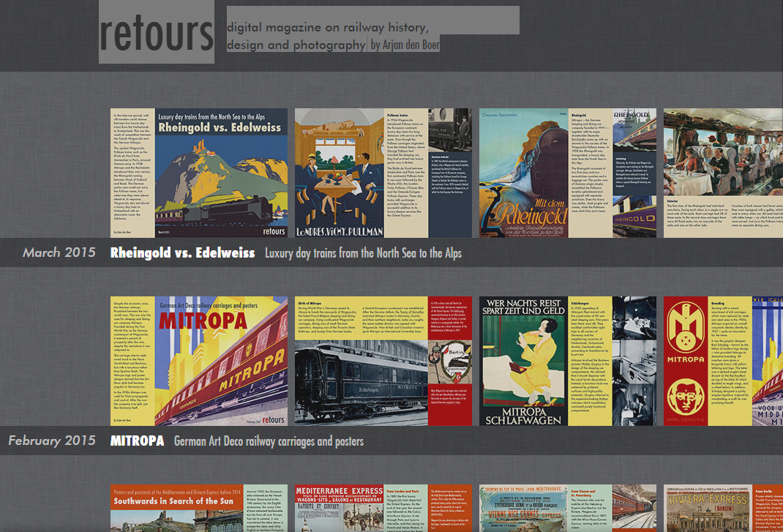783x532 pixels.
Task: Open the Rheingold vs. Edelweiss cover thumbnail
Action: point(199,173)
